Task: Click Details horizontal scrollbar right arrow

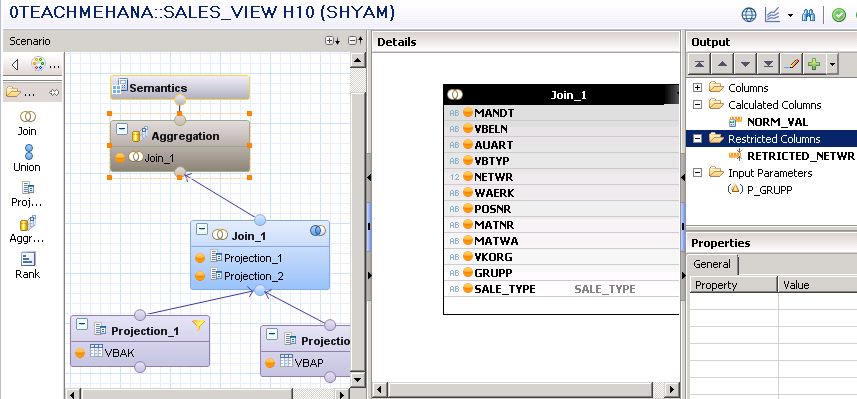Action: click(x=672, y=390)
